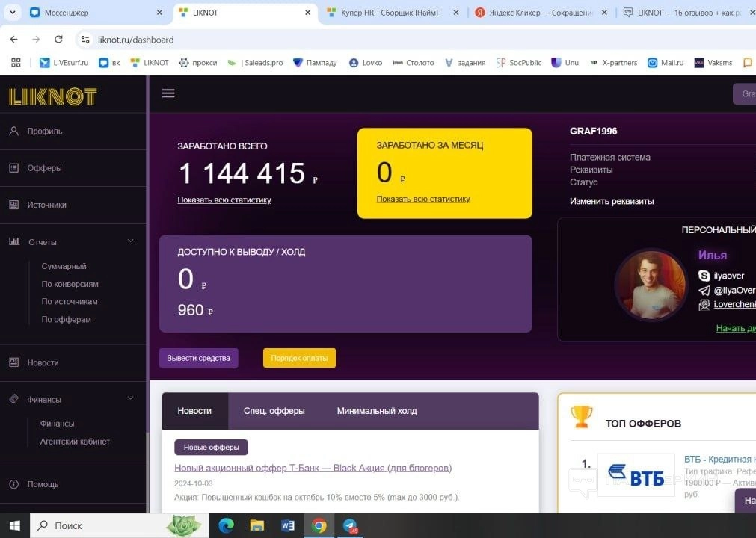The image size is (756, 538).
Task: Open Telegram from the taskbar
Action: [x=351, y=525]
